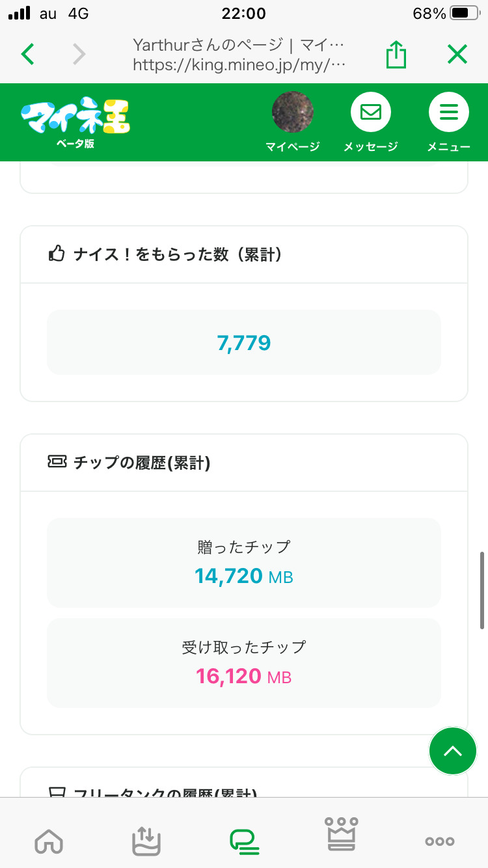Tap the browser back arrow
The height and width of the screenshot is (868, 488).
[x=27, y=55]
